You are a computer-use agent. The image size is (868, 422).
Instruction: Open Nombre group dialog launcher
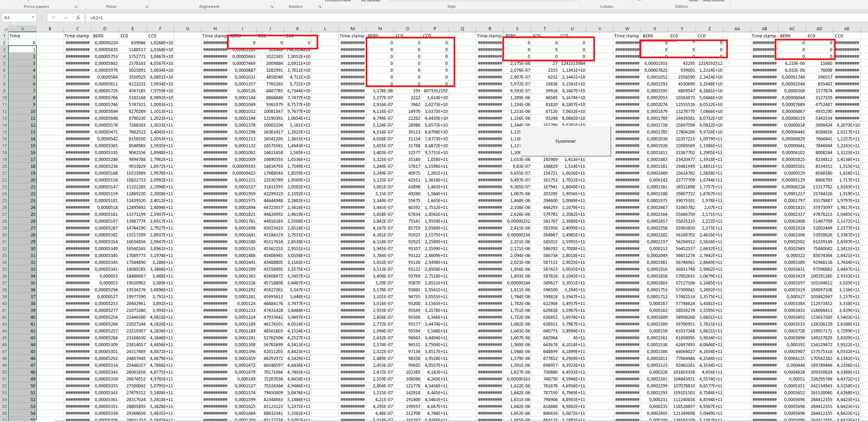coord(320,7)
